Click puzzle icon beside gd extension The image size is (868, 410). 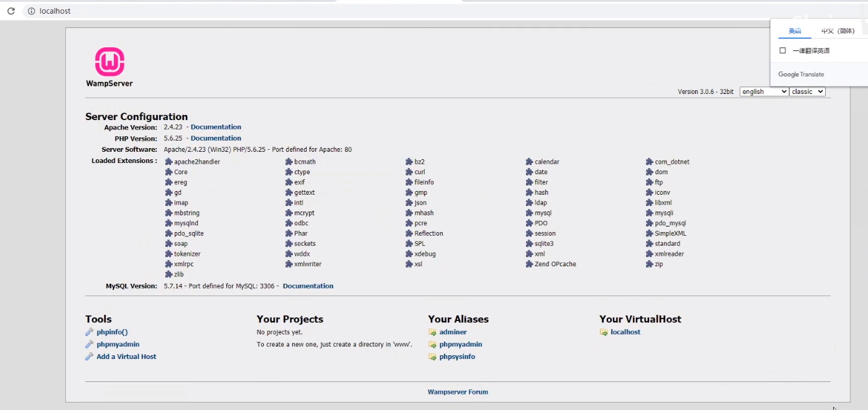coord(169,193)
